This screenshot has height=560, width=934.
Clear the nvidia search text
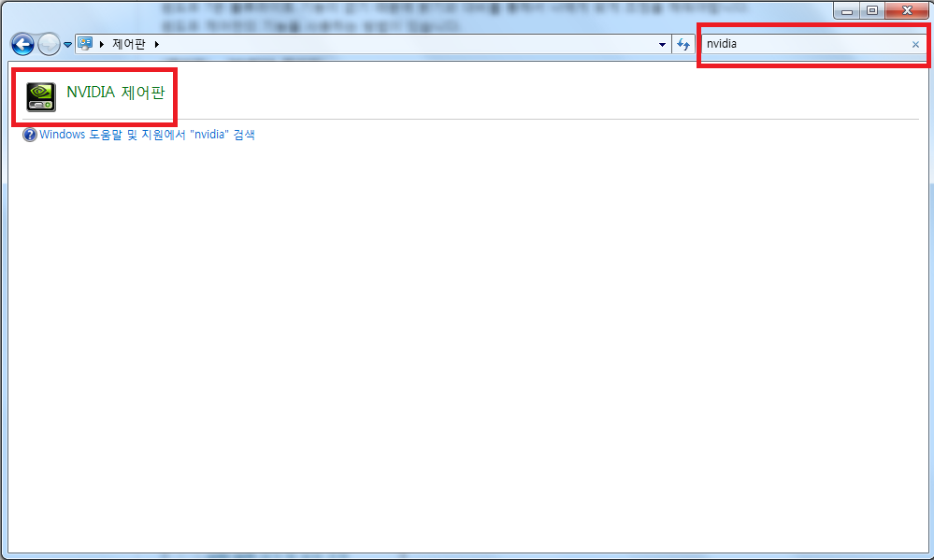[x=915, y=44]
